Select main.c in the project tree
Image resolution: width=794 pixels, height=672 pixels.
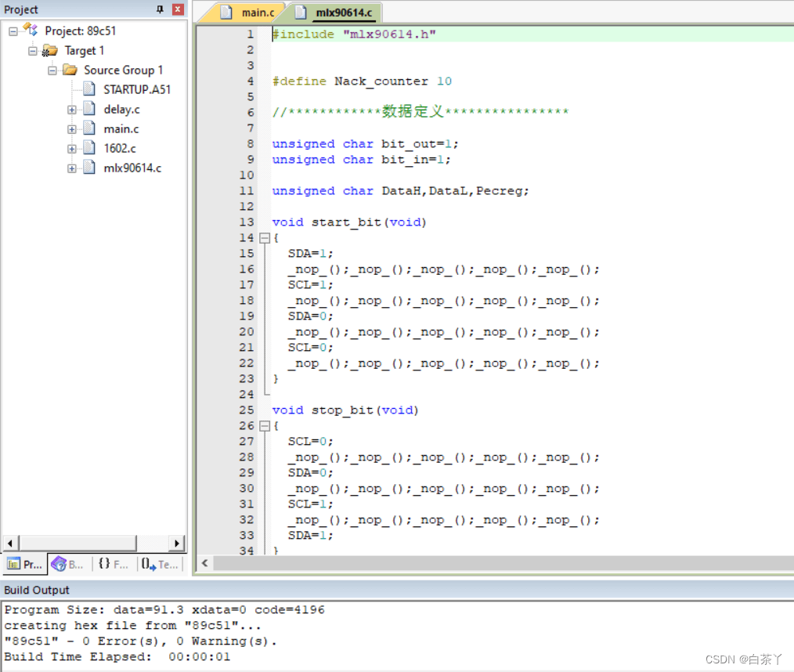pyautogui.click(x=121, y=129)
